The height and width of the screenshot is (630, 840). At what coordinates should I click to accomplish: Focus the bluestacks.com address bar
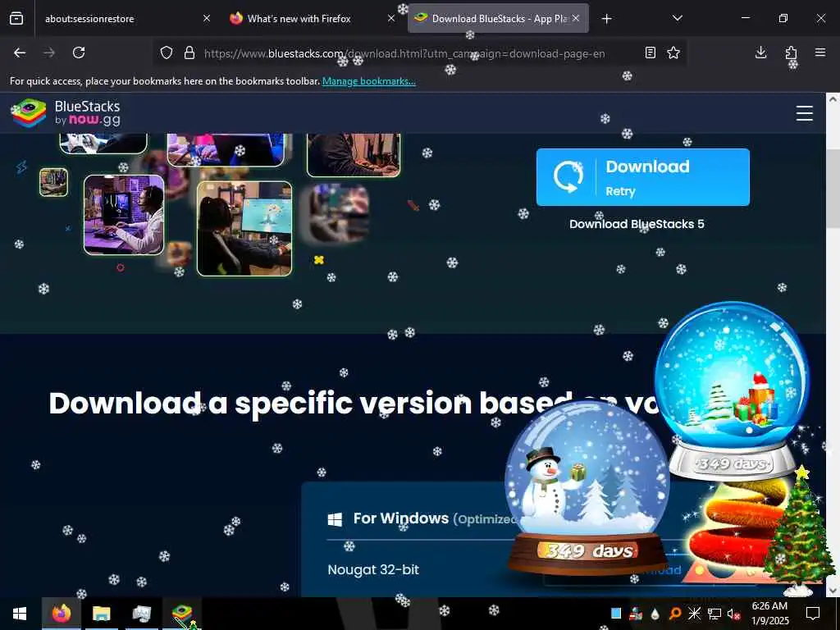404,53
